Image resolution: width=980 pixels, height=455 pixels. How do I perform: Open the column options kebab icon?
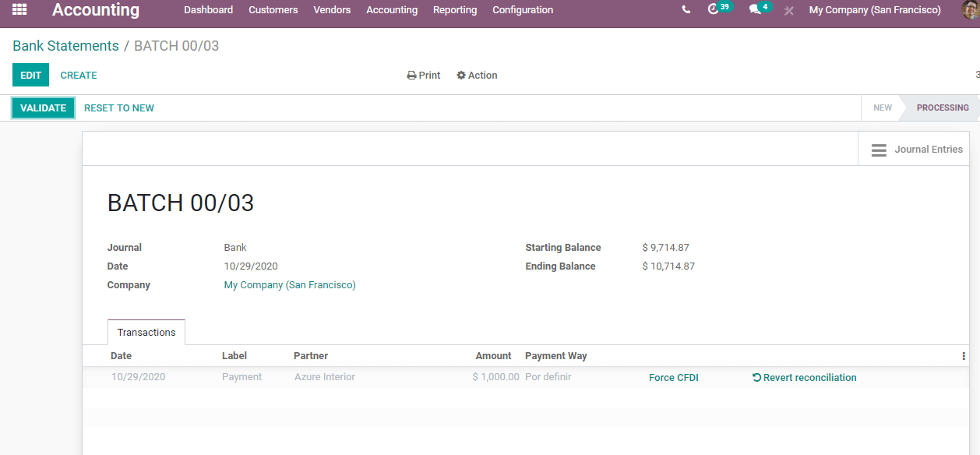(x=964, y=356)
